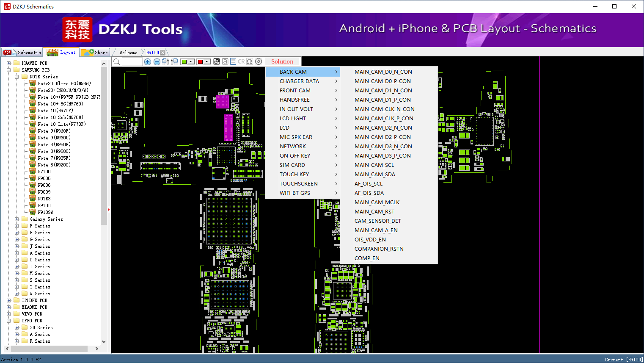Image resolution: width=644 pixels, height=363 pixels.
Task: Click the magnifier search icon in the toolbar
Action: click(117, 62)
